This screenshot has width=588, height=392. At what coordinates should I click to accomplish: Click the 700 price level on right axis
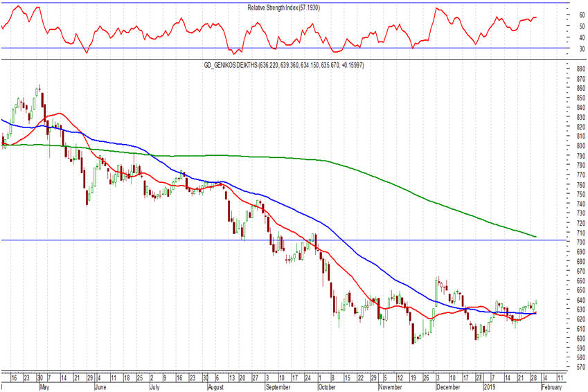[581, 242]
